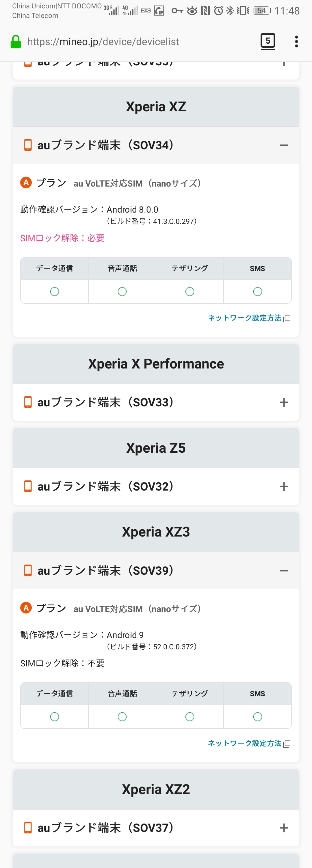Expand the SOV37 section with plus icon
The image size is (312, 868).
click(284, 828)
